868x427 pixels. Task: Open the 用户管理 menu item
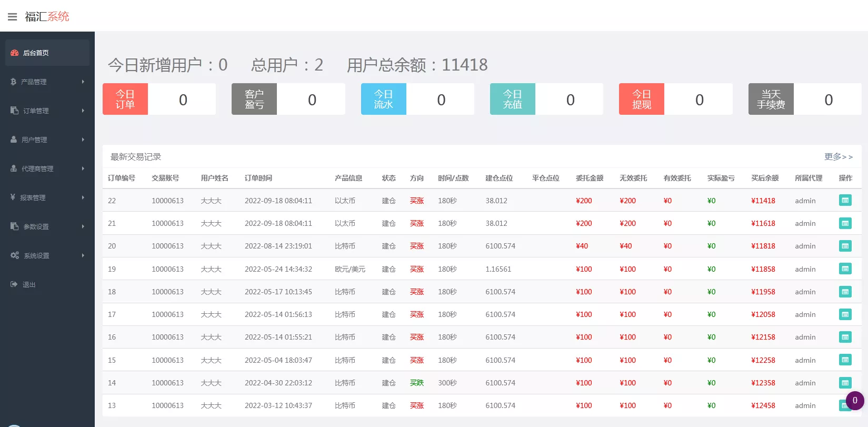click(35, 140)
